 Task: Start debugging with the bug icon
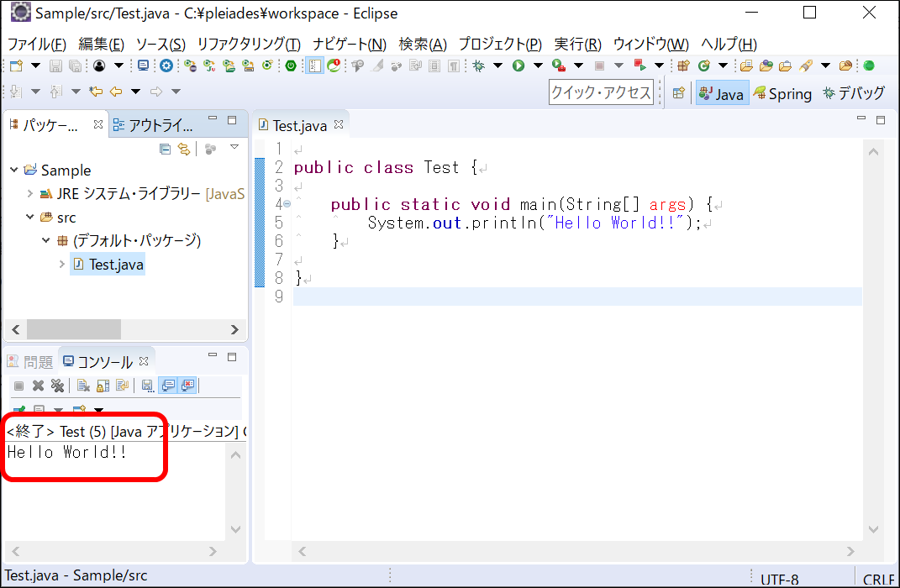click(479, 66)
